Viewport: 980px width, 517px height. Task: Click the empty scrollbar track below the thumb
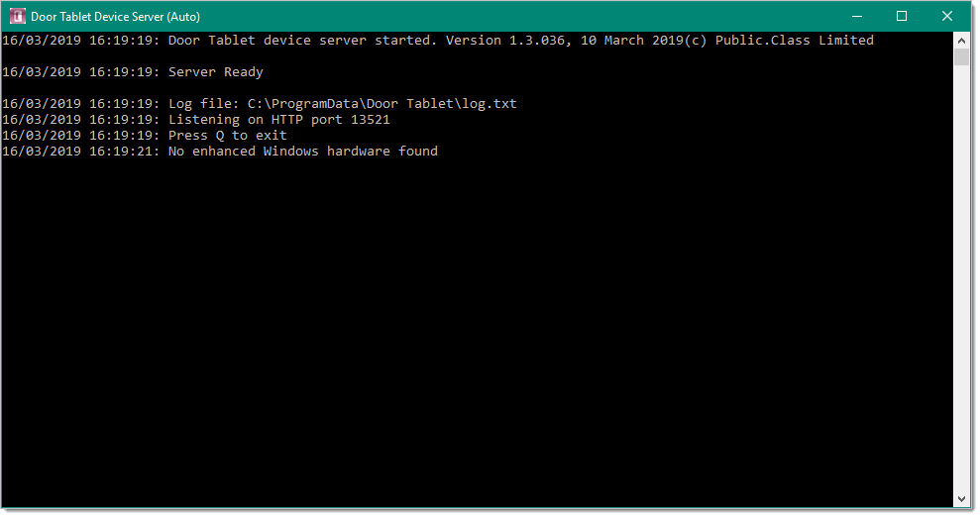click(961, 278)
